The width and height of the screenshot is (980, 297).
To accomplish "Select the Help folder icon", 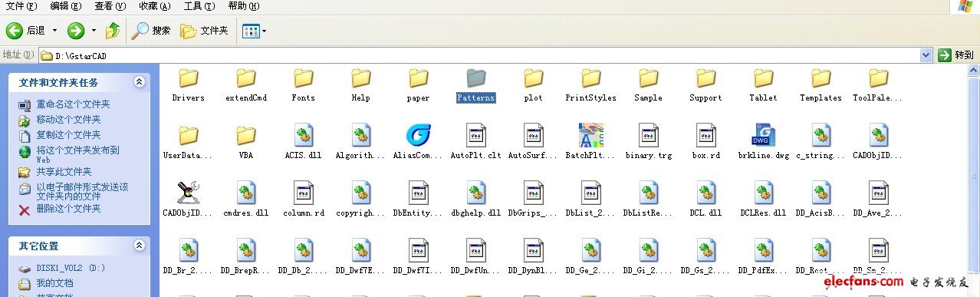I will click(x=361, y=78).
